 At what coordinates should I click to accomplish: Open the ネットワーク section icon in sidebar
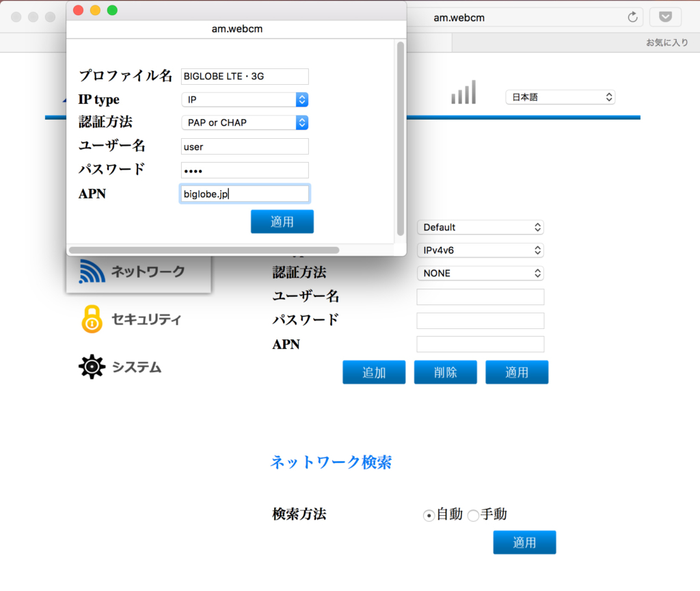coord(92,271)
